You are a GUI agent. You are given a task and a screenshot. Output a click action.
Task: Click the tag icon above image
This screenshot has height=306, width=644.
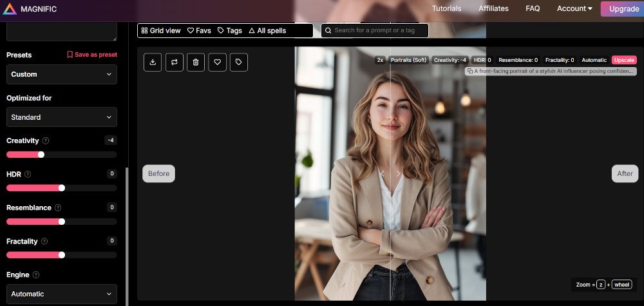[x=239, y=62]
